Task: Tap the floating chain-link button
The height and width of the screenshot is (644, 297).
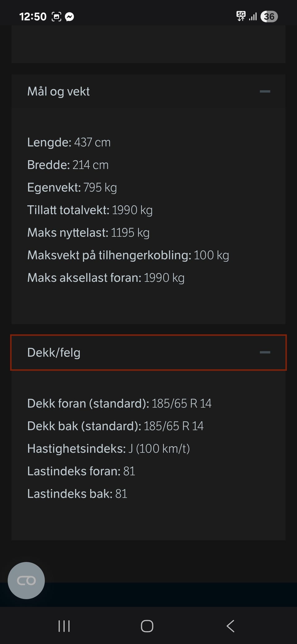Action: coord(26,581)
